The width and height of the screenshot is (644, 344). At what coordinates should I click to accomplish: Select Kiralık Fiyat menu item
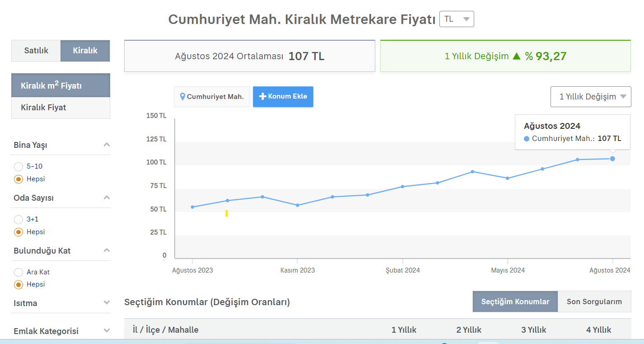[61, 108]
